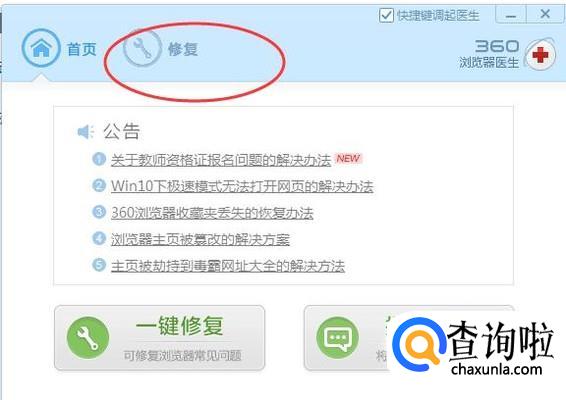
Task: Click the number 5 bullet icon
Action: click(x=99, y=265)
